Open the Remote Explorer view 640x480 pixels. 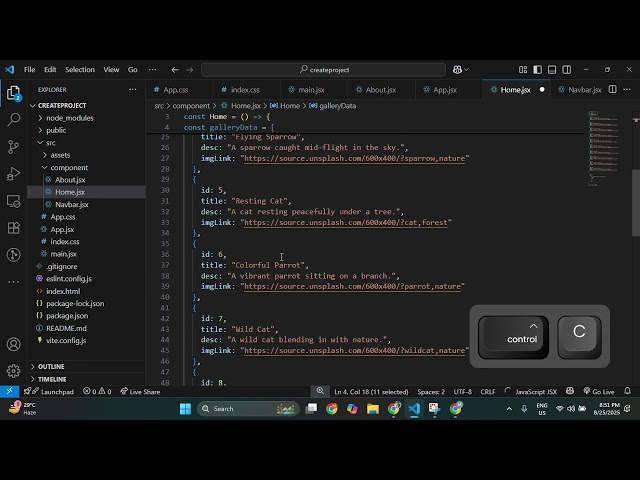point(13,201)
